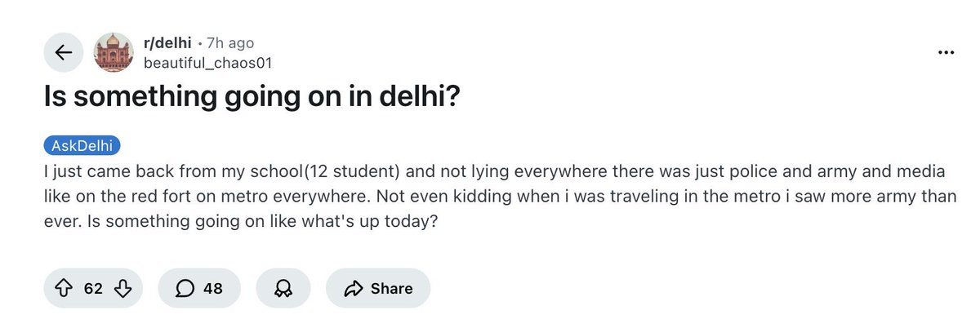Downvote the post with the down arrow

tap(122, 288)
